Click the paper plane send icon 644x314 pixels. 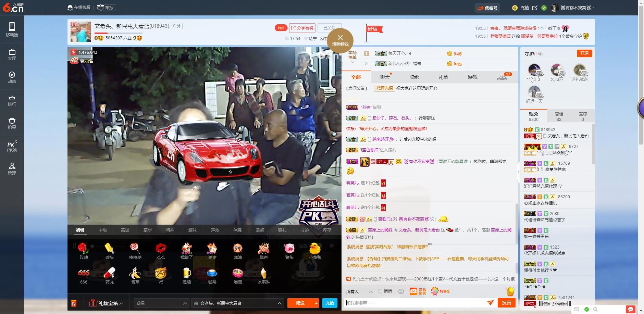click(491, 302)
